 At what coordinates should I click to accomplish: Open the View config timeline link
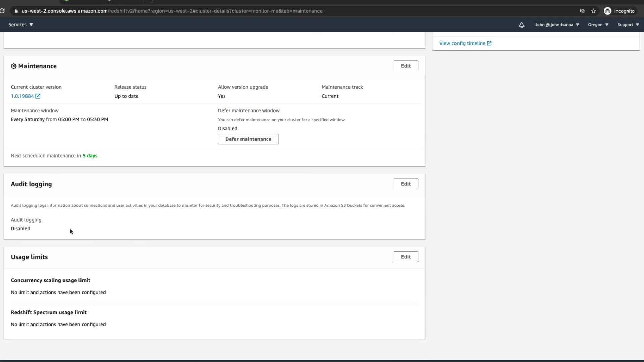click(462, 43)
